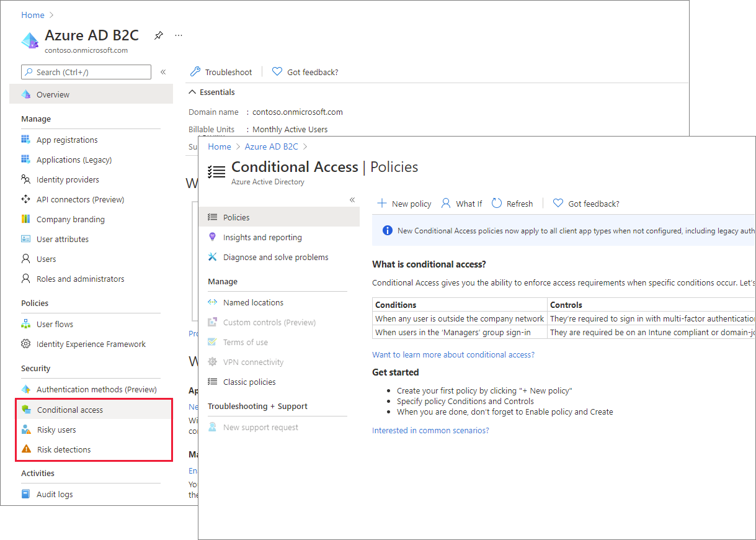The image size is (756, 540).
Task: Click the Troubleshoot wrench icon
Action: pos(195,72)
